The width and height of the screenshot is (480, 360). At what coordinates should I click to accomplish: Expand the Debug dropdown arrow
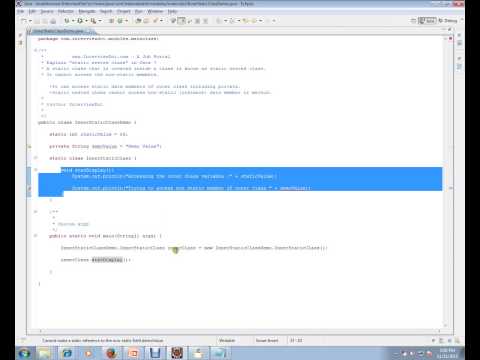point(73,21)
